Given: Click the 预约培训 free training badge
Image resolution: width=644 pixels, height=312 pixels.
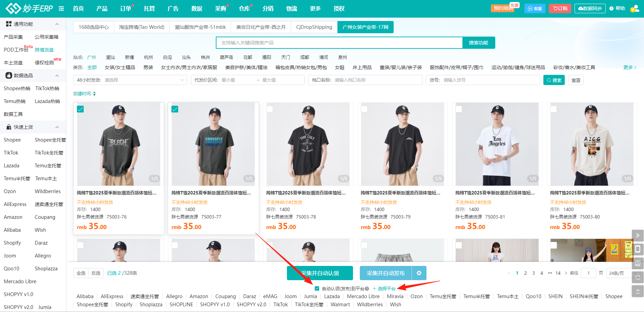Looking at the screenshot, I should [502, 8].
